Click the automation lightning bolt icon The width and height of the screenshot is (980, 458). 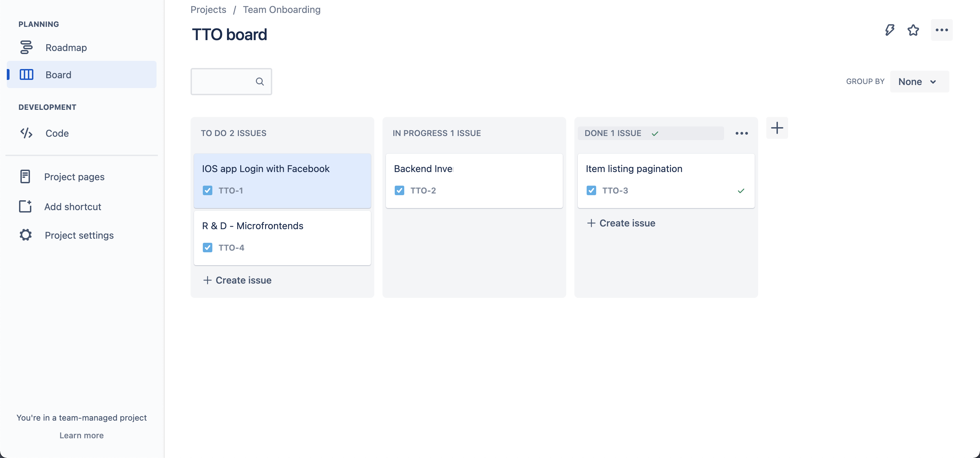coord(889,30)
